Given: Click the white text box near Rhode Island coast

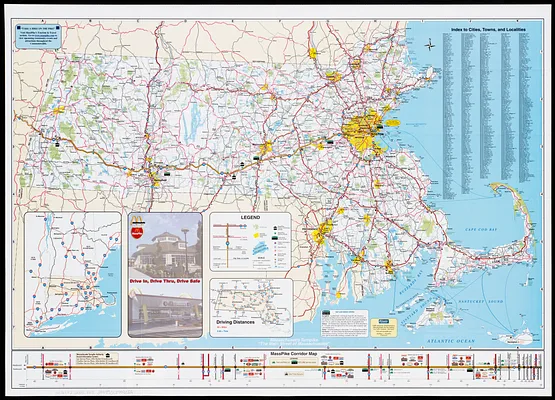Looking at the screenshot, I should 344,323.
